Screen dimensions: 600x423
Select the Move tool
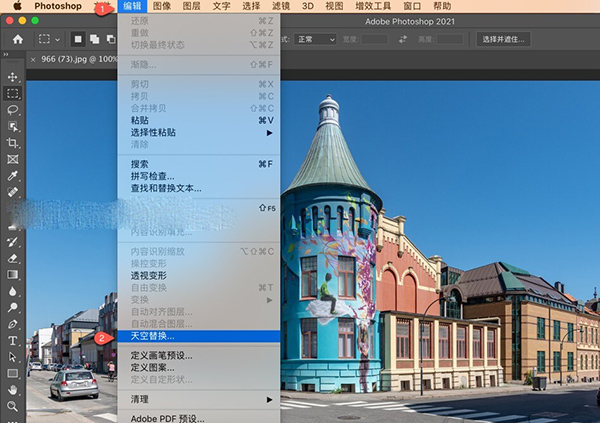pos(13,77)
